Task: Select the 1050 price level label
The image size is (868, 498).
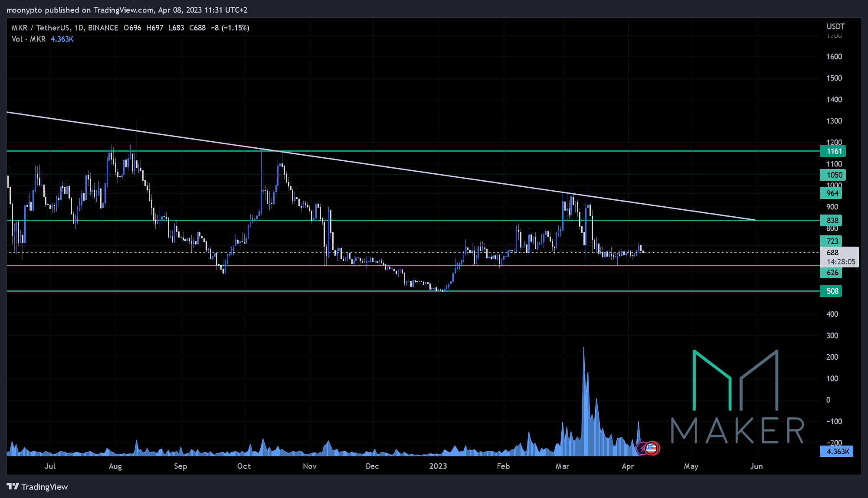Action: coord(833,175)
